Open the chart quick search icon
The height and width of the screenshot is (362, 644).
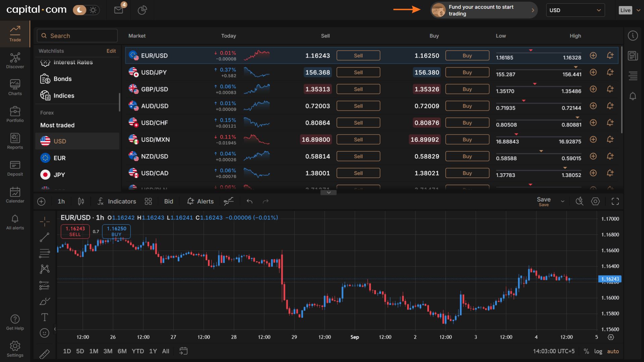tap(579, 201)
